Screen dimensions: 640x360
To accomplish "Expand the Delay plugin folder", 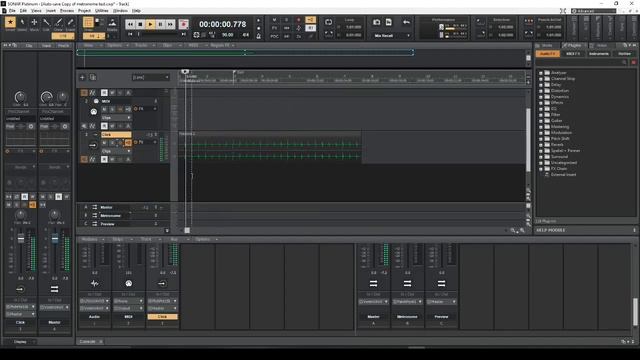I will coord(541,84).
